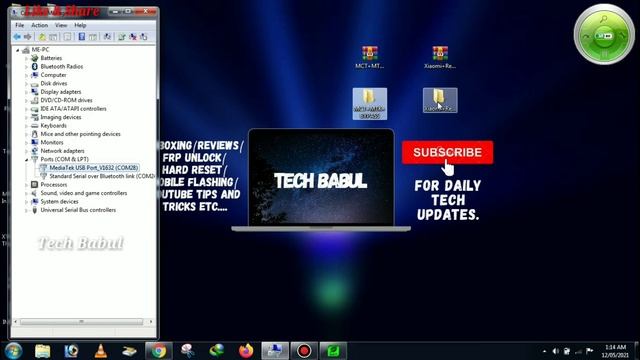Show hidden tray icons arrow
The image size is (640, 360).
[544, 351]
